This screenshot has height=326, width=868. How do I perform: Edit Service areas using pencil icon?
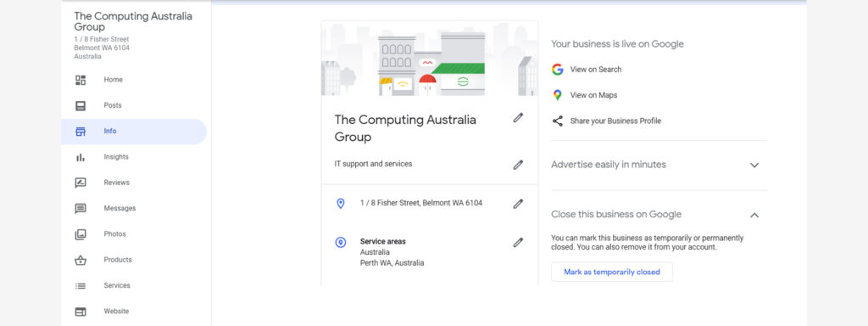(518, 242)
